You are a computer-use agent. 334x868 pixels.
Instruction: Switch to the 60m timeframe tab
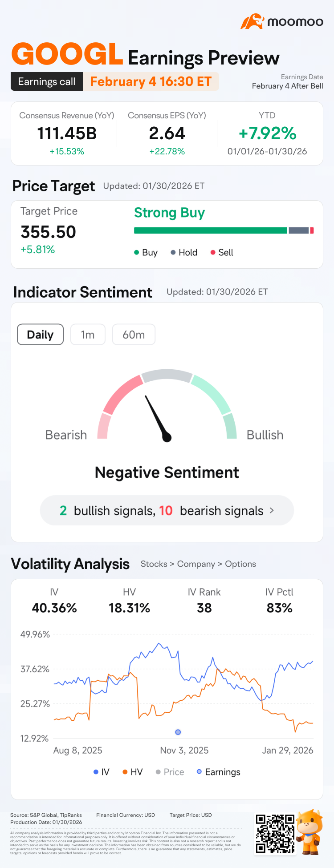click(134, 335)
